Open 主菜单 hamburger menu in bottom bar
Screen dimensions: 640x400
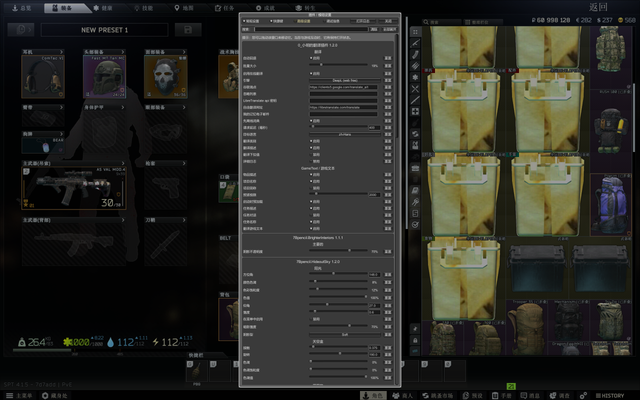pyautogui.click(x=18, y=396)
